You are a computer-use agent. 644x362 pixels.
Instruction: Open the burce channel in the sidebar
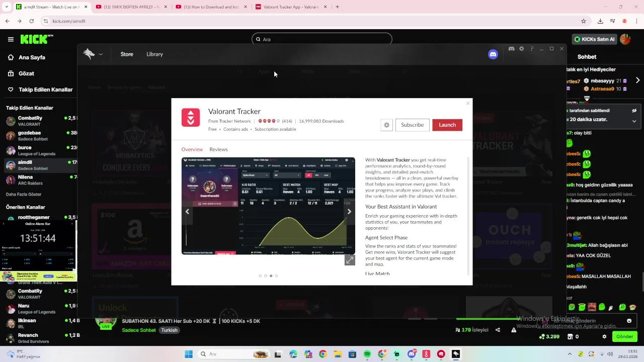click(39, 150)
